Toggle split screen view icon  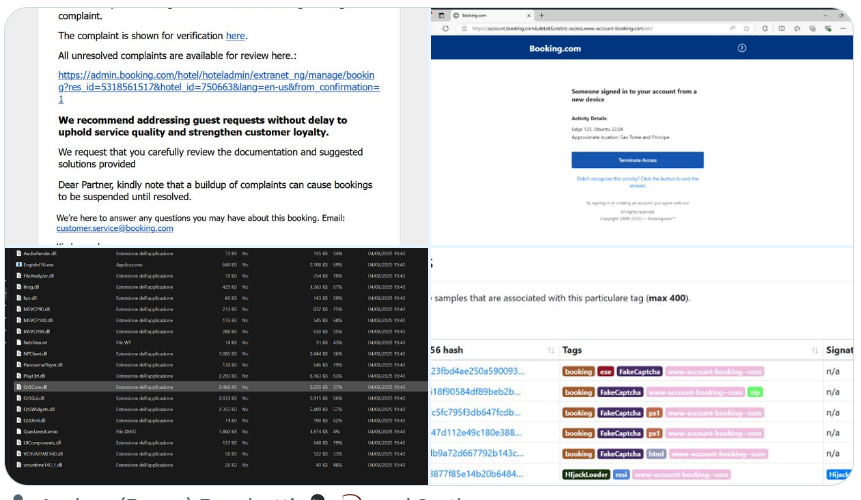[x=781, y=29]
